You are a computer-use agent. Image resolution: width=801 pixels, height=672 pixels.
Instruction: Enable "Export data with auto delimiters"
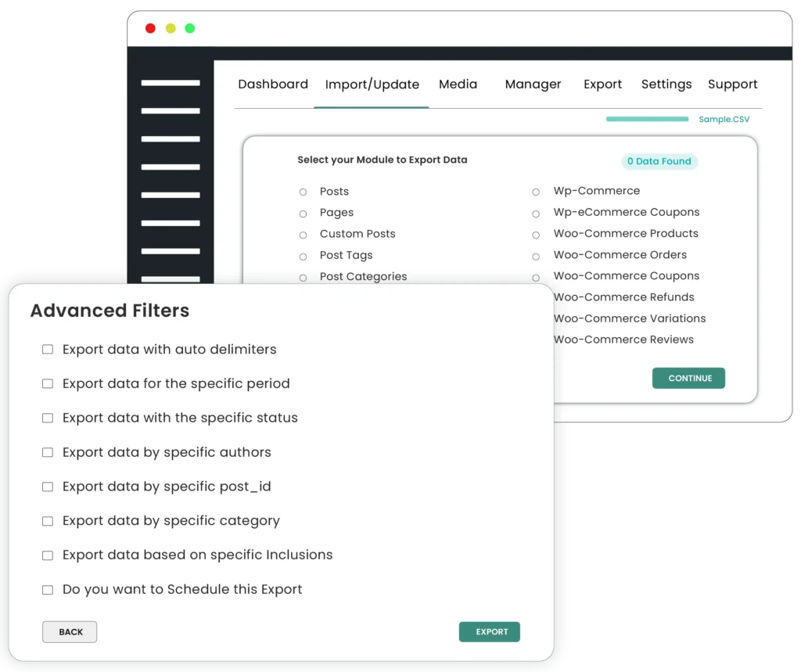click(x=48, y=349)
